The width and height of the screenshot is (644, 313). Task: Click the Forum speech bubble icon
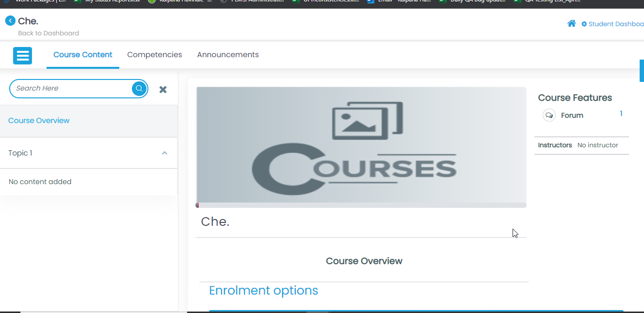(549, 115)
